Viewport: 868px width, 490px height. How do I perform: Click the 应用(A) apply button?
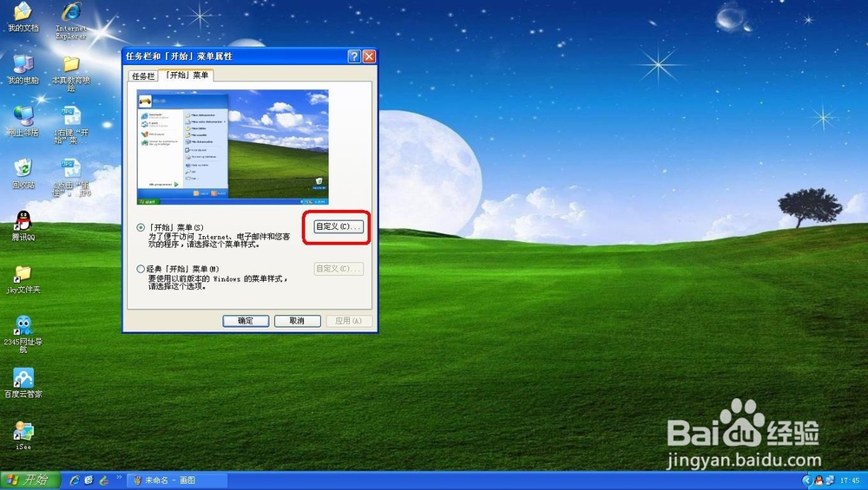(349, 321)
